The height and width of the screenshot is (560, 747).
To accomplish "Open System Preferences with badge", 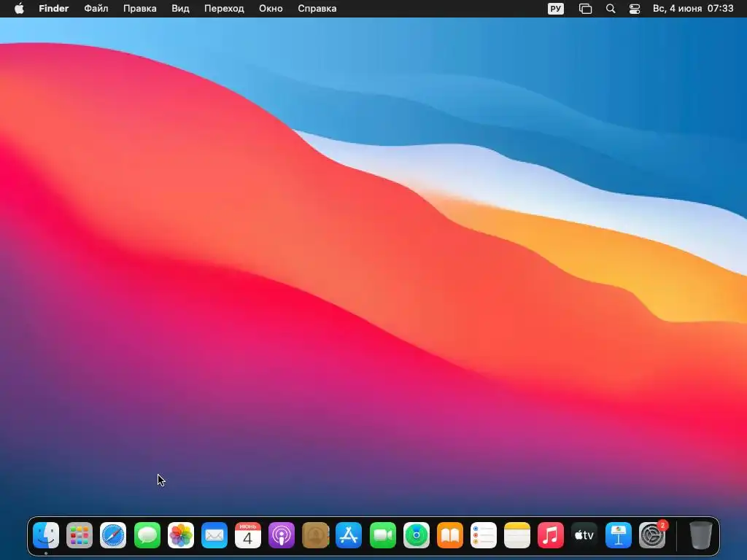I will click(652, 535).
